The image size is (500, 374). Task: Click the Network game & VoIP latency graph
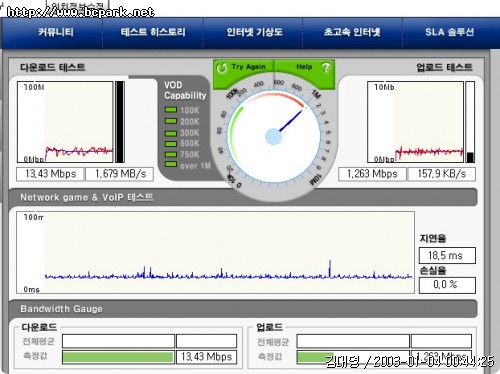click(x=215, y=252)
